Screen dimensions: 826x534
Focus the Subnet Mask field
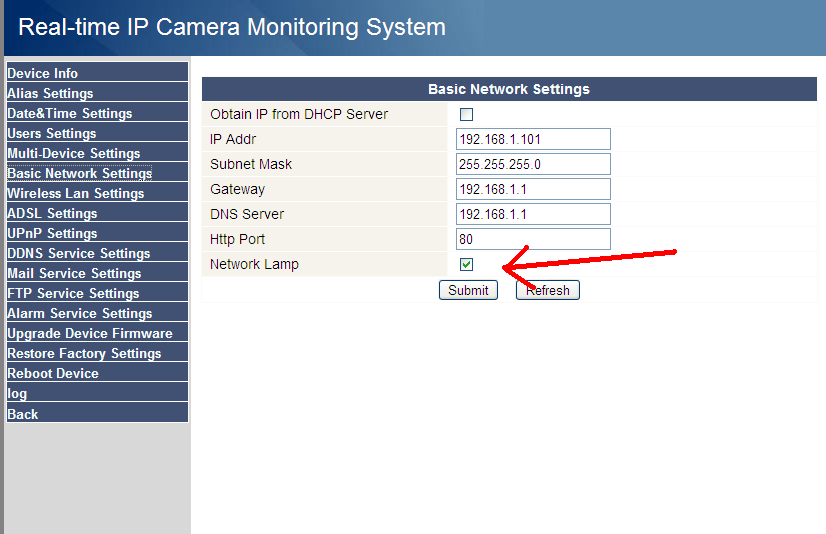(533, 164)
